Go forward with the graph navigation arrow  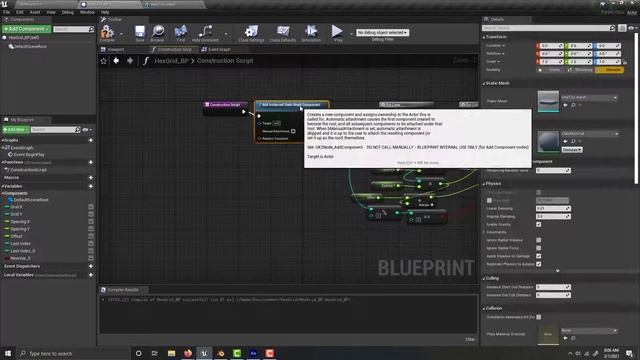[130, 60]
